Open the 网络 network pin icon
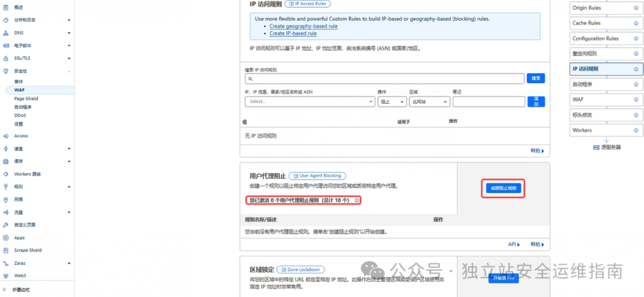Screen dimensions: 644x297 6,199
